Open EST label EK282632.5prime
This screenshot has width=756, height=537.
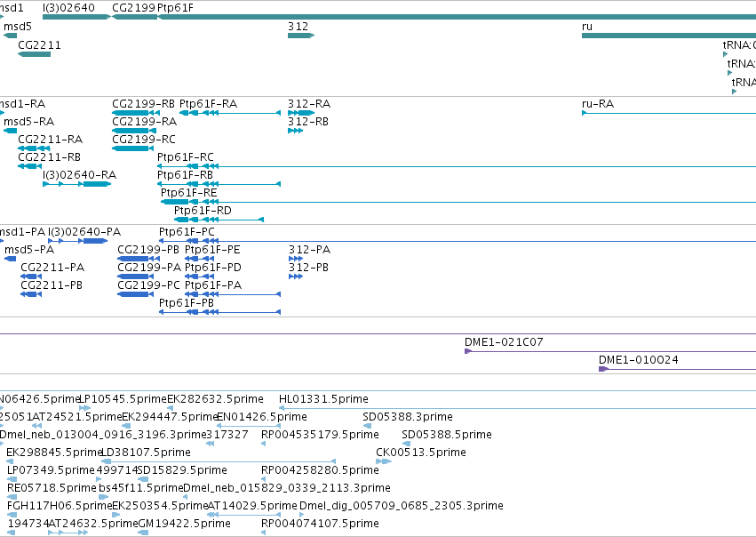(x=216, y=399)
